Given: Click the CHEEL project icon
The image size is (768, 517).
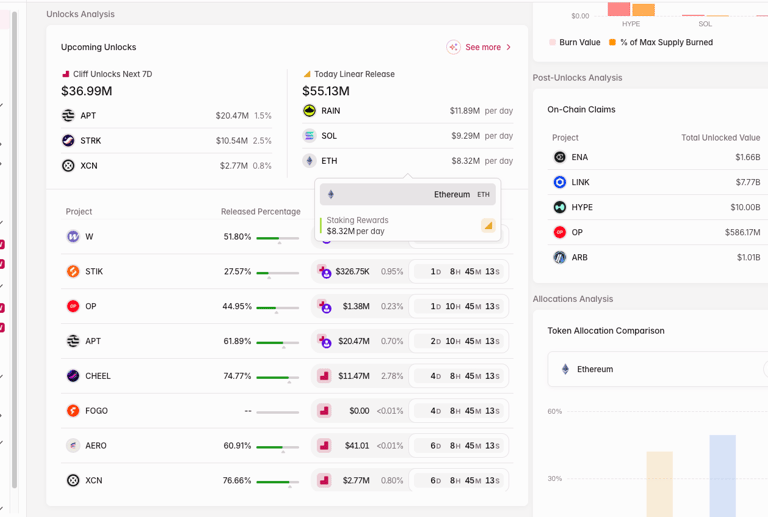Looking at the screenshot, I should pyautogui.click(x=73, y=376).
